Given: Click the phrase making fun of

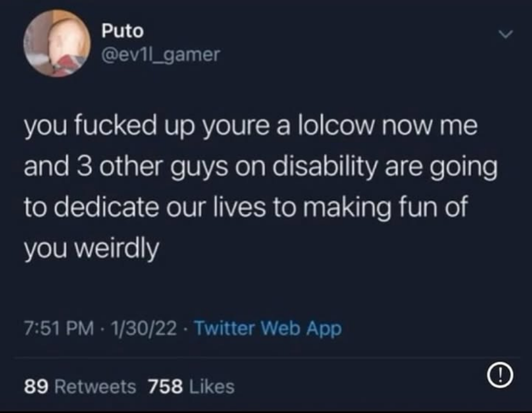Looking at the screenshot, I should 385,207.
